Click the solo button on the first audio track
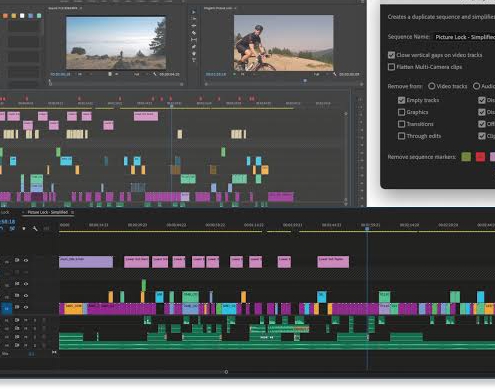The width and height of the screenshot is (495, 391). pos(35,320)
